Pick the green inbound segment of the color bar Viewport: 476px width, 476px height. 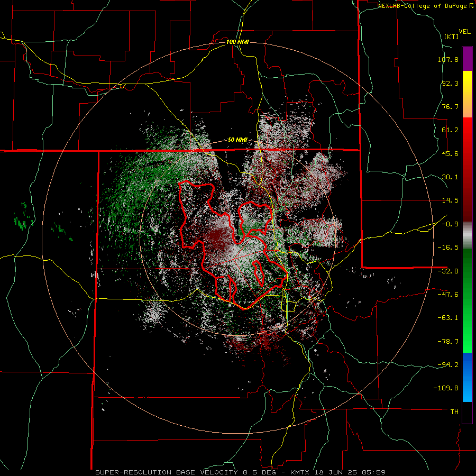[467, 300]
